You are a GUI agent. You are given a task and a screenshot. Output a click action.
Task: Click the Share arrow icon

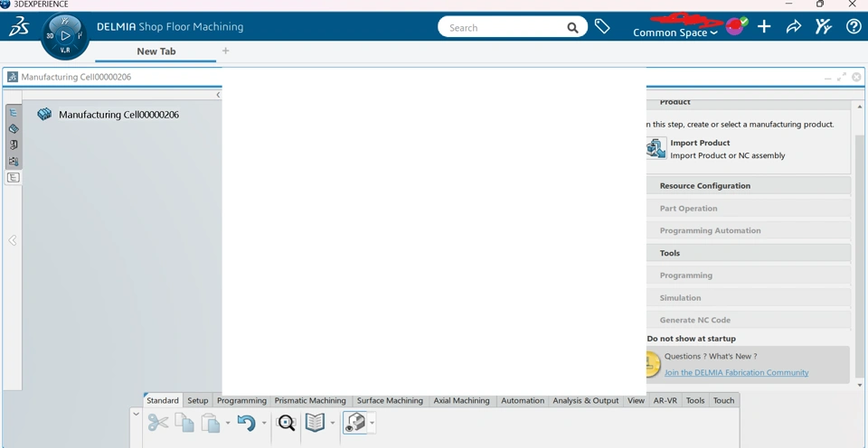click(x=793, y=27)
